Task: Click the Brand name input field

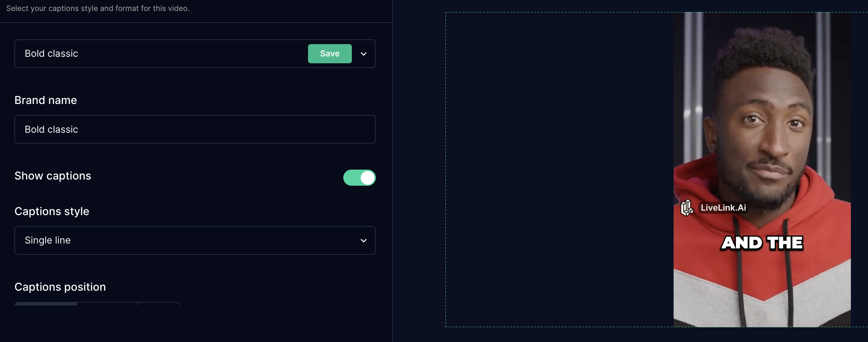Action: (195, 129)
